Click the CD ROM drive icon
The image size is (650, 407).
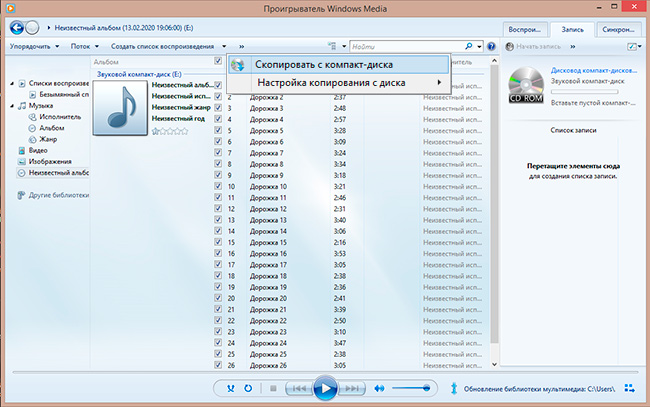coord(526,85)
